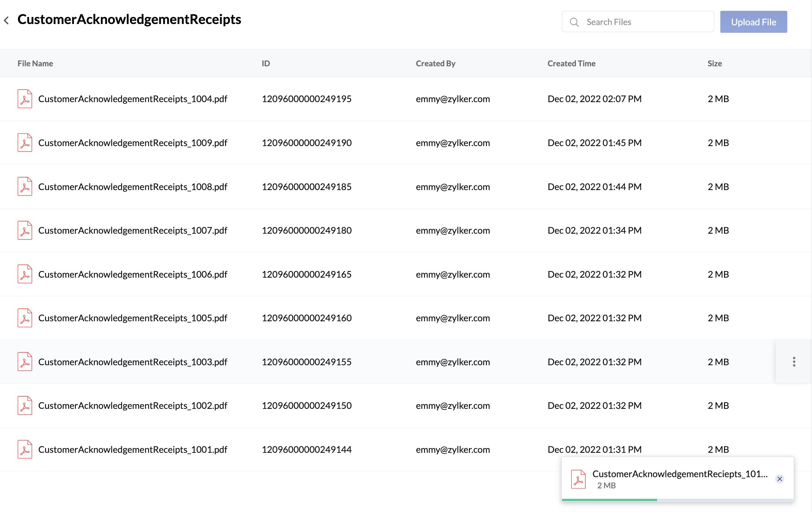Click the PDF icon for receipt 1008
This screenshot has width=812, height=512.
(25, 186)
